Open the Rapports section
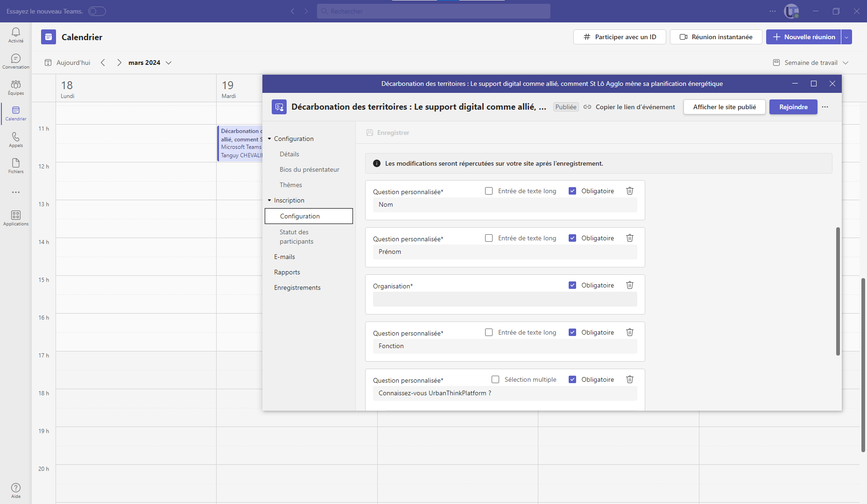This screenshot has width=867, height=504. click(x=287, y=272)
